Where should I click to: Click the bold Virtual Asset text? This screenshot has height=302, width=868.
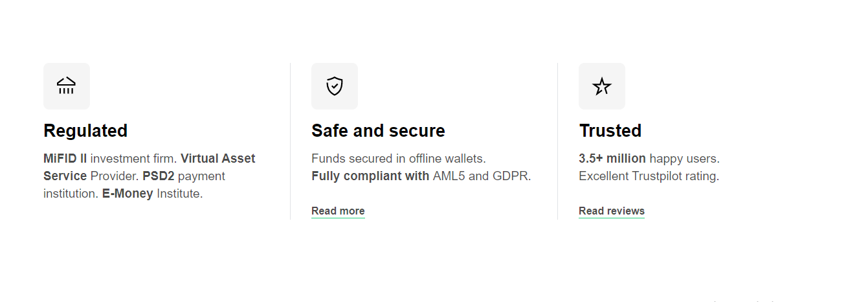click(217, 159)
